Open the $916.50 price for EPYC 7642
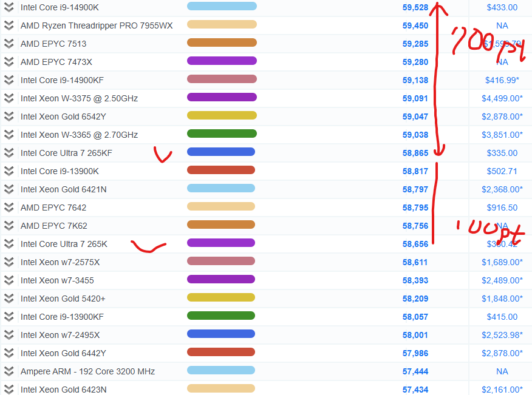Image resolution: width=532 pixels, height=395 pixels. 502,208
